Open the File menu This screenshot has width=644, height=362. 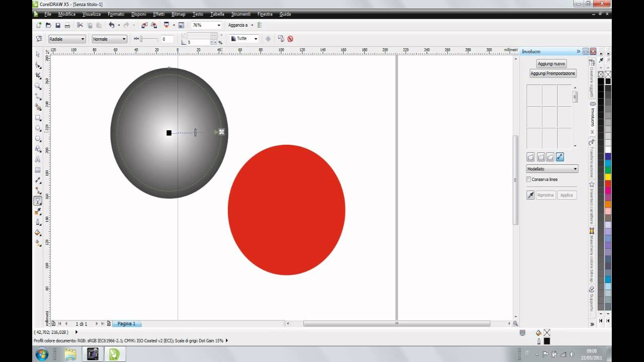[x=48, y=14]
